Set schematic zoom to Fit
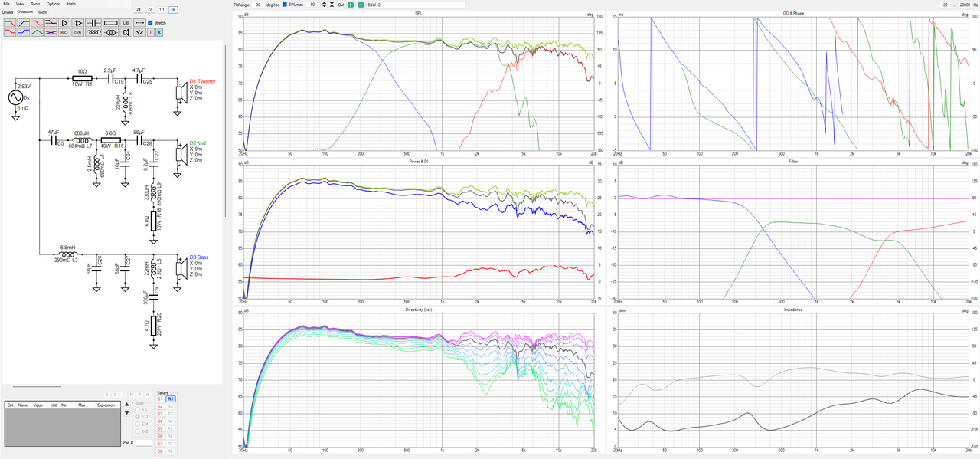Viewport: 980px width, 459px height. point(173,9)
